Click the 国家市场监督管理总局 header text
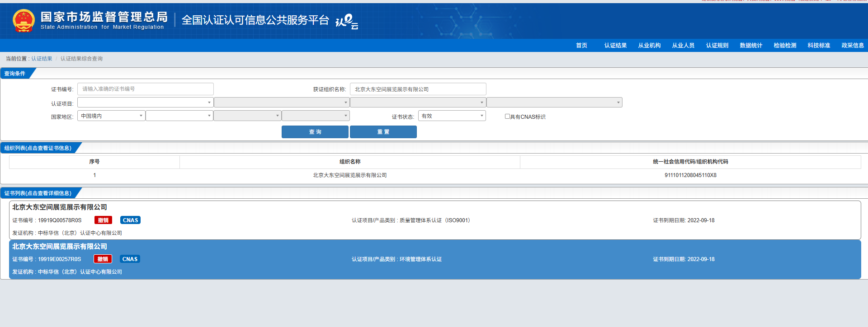868x327 pixels. (x=104, y=17)
